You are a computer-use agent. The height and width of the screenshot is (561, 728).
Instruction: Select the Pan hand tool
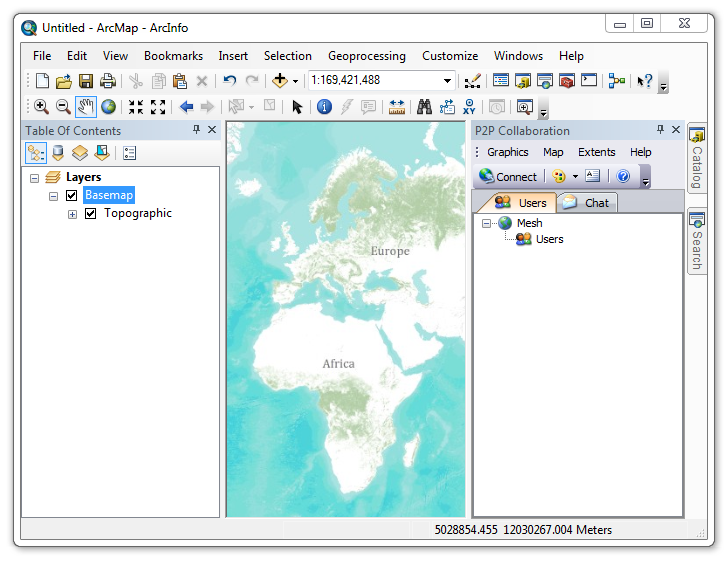(x=85, y=107)
